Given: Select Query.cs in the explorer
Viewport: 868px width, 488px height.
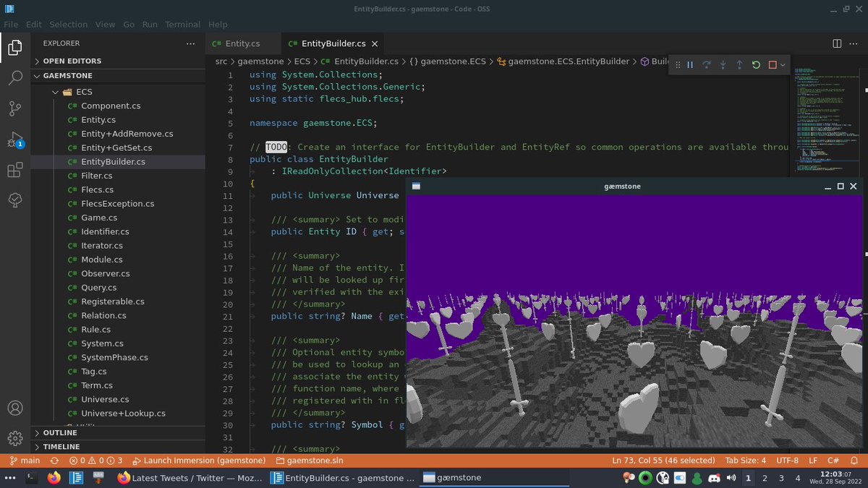Looking at the screenshot, I should [x=98, y=288].
